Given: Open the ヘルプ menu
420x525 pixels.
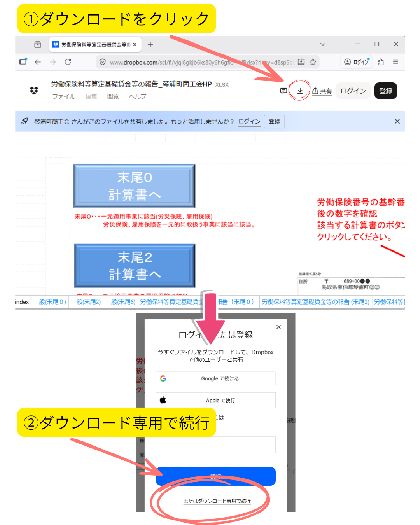Looking at the screenshot, I should pos(138,96).
